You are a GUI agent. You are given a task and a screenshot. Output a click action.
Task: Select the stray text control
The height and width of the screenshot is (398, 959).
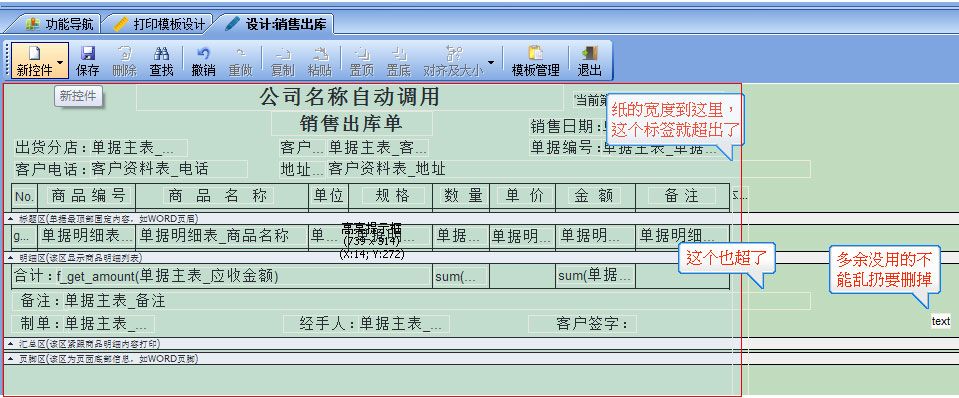tap(941, 321)
